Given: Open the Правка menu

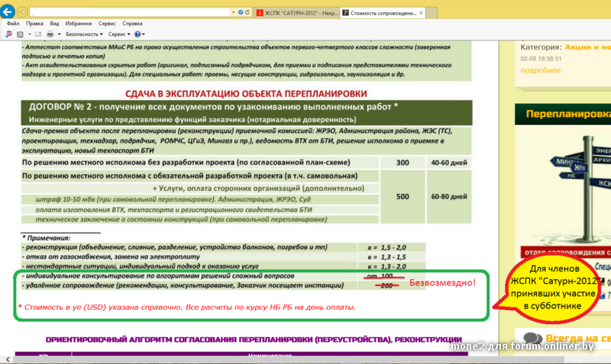Looking at the screenshot, I should tap(34, 24).
